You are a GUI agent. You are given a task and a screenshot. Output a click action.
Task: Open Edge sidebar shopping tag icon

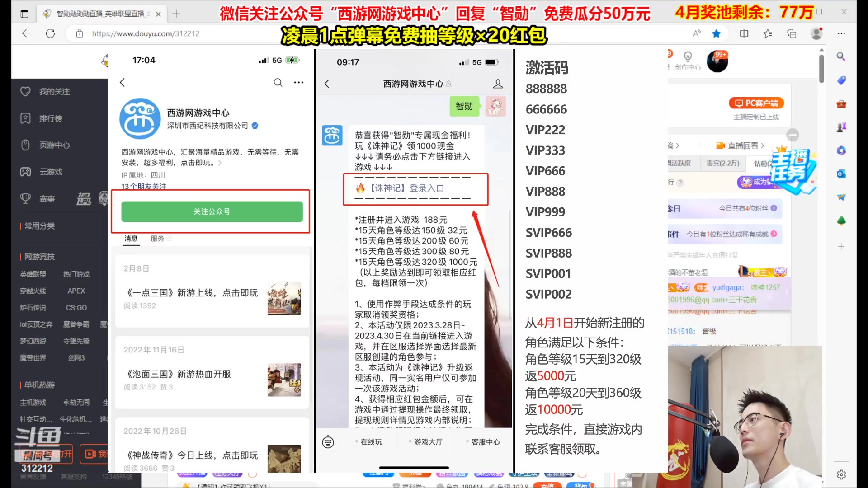pos(841,80)
